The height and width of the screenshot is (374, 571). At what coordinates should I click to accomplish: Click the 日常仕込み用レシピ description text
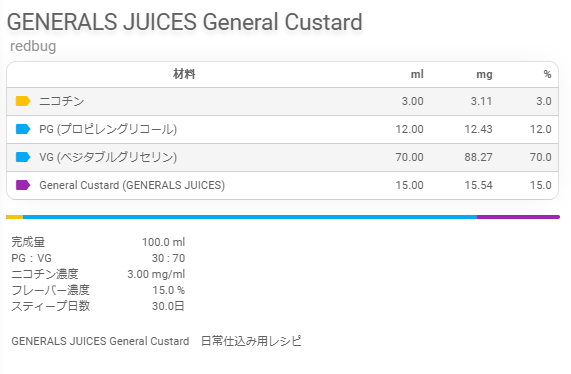click(x=251, y=341)
